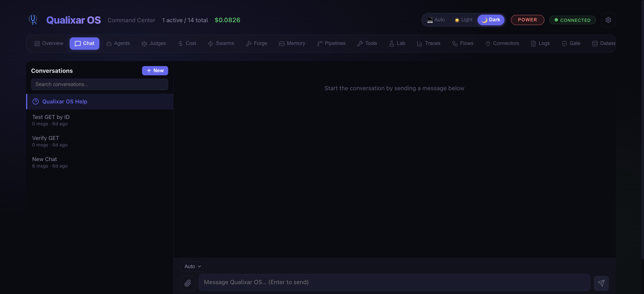This screenshot has height=294, width=644.
Task: Click the Lab flask icon
Action: coord(392,44)
